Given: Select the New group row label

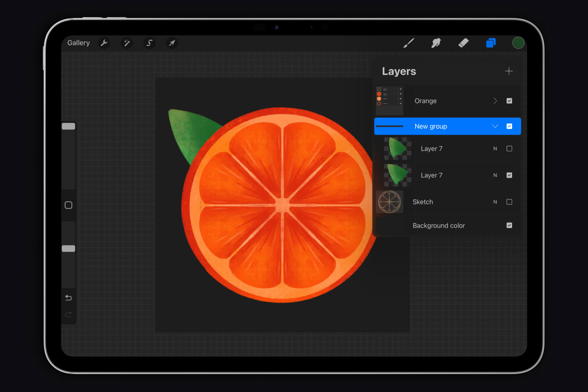Looking at the screenshot, I should click(x=430, y=126).
